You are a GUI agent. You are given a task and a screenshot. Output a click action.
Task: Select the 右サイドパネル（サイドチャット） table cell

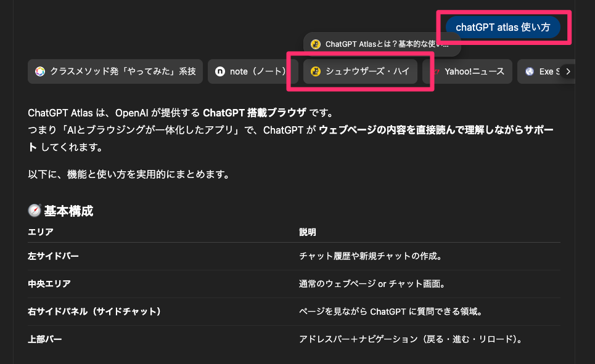tap(94, 311)
